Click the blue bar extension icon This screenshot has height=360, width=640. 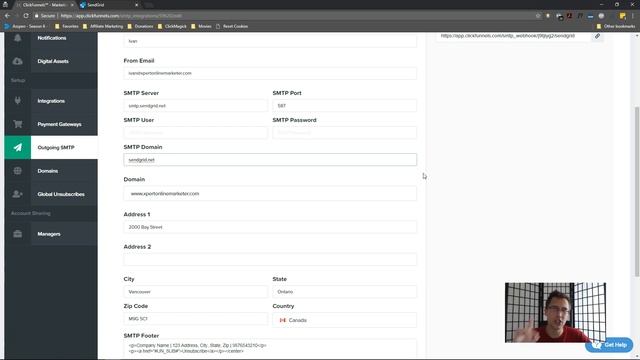point(590,16)
